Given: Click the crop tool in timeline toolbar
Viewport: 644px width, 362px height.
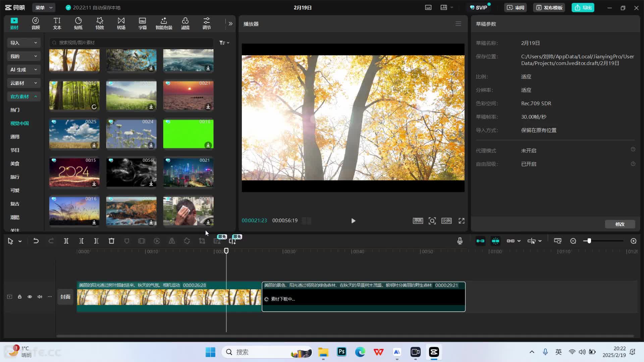Looking at the screenshot, I should tap(202, 241).
